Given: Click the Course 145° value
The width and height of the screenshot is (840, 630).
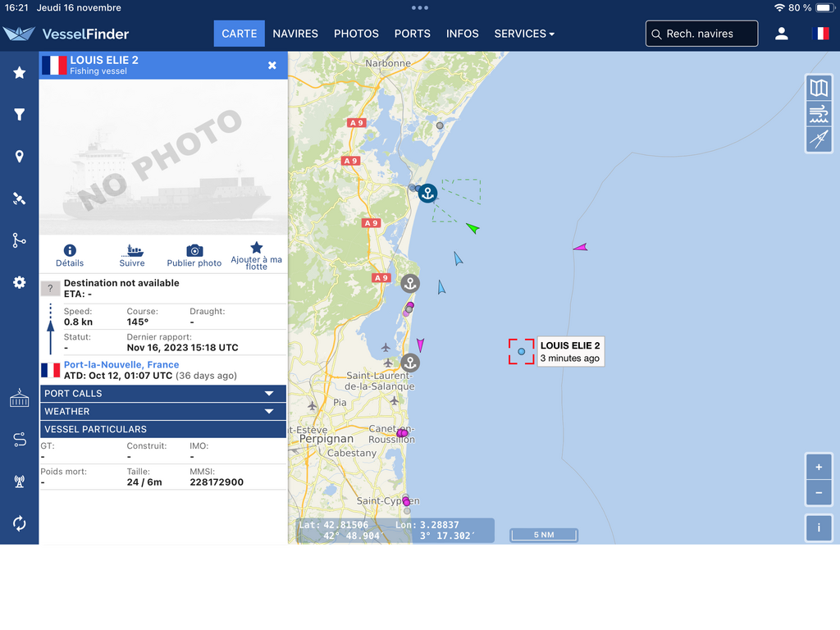Looking at the screenshot, I should [138, 322].
